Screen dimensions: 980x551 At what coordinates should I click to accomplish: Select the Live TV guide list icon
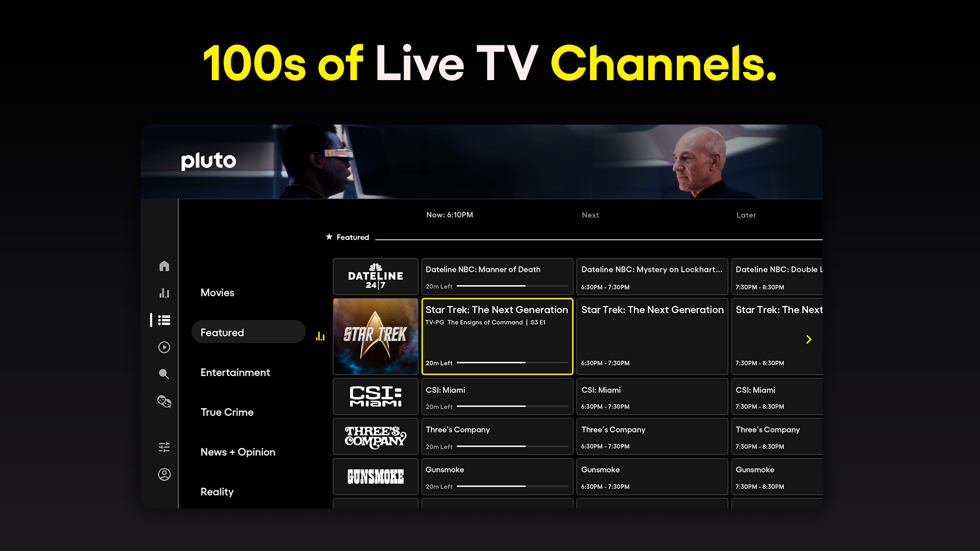(164, 320)
